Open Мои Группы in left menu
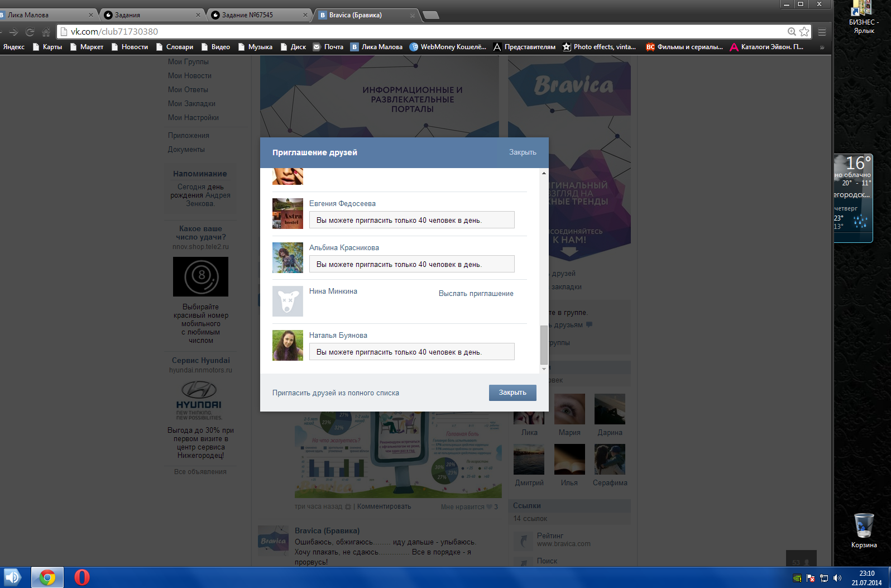This screenshot has width=891, height=588. tap(188, 62)
